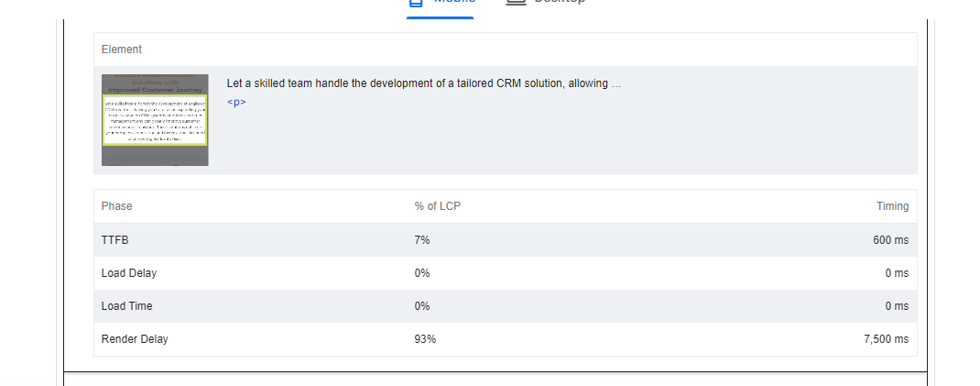This screenshot has height=386, width=980.
Task: Click the 7,500 ms timing value
Action: pyautogui.click(x=887, y=339)
